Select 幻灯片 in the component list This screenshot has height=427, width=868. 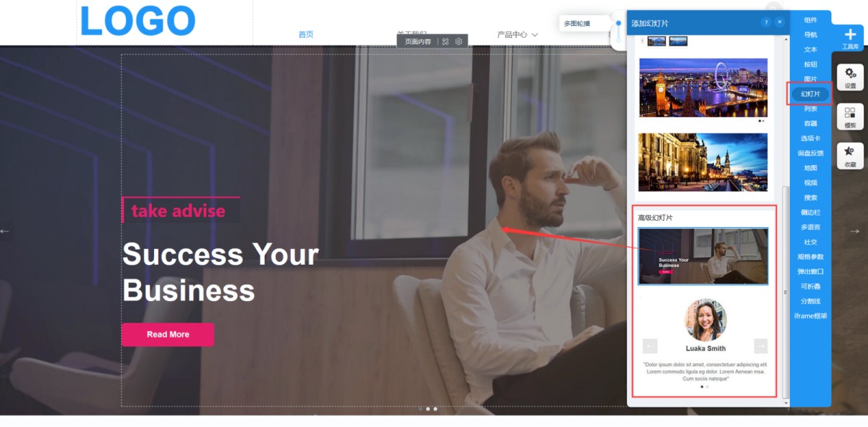(810, 94)
